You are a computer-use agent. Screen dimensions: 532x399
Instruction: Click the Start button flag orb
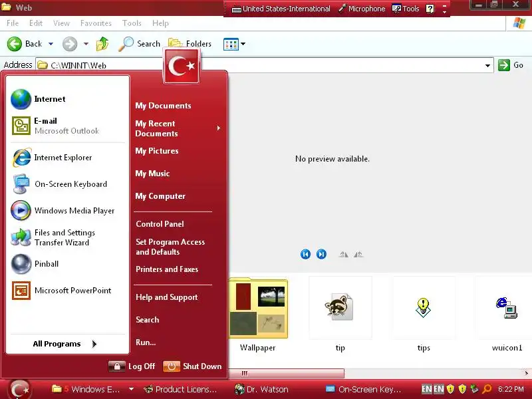[20, 389]
